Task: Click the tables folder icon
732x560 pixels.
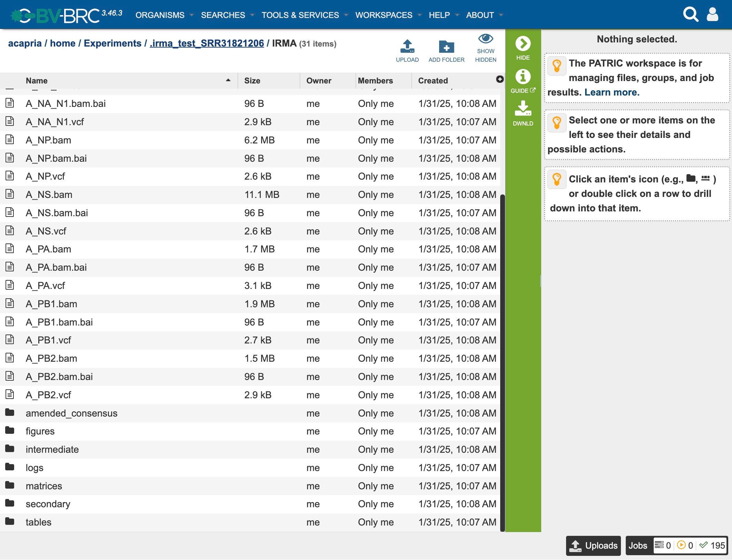Action: 10,521
